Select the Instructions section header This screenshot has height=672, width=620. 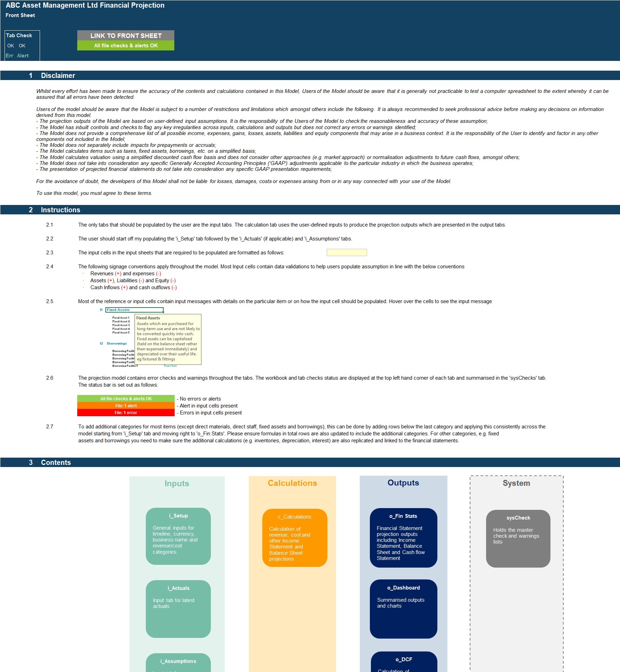click(310, 210)
